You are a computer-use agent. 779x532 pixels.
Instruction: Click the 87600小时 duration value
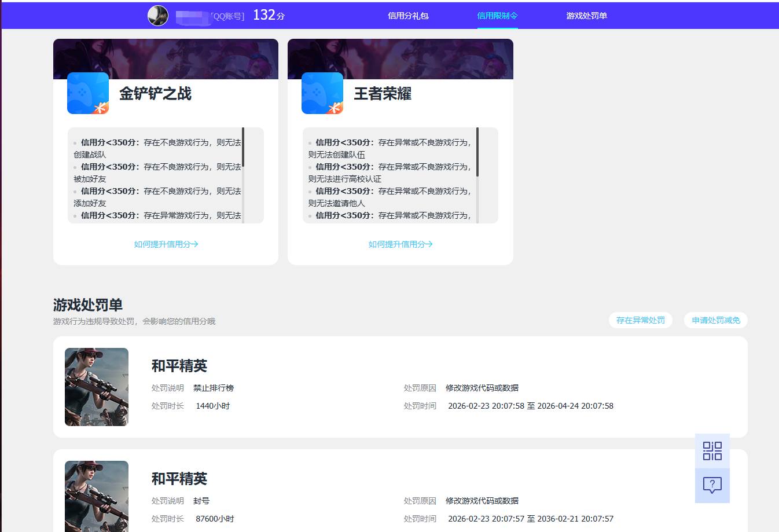tap(215, 519)
